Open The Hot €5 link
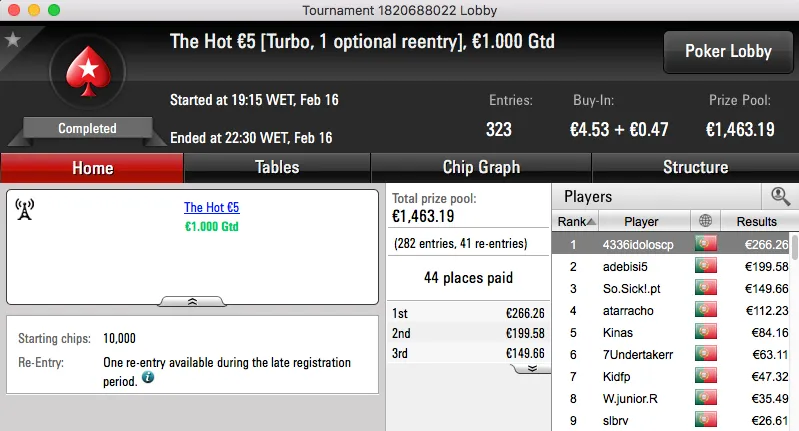This screenshot has width=799, height=431. click(211, 208)
